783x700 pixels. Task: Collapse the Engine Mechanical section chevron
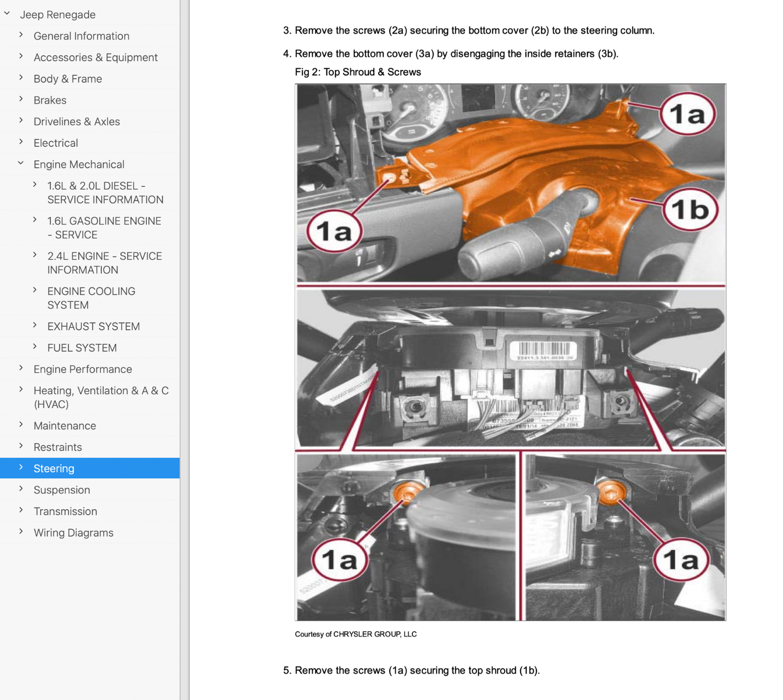tap(21, 164)
